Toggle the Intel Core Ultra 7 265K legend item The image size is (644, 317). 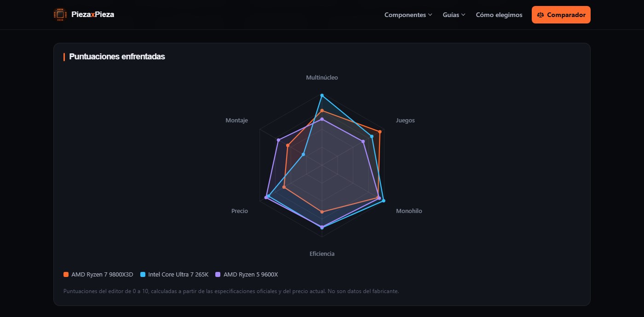[174, 275]
